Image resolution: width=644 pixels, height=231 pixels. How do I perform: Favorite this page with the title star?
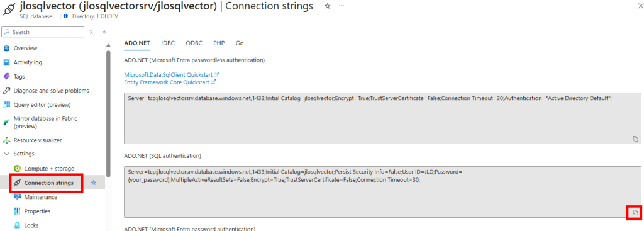[327, 6]
